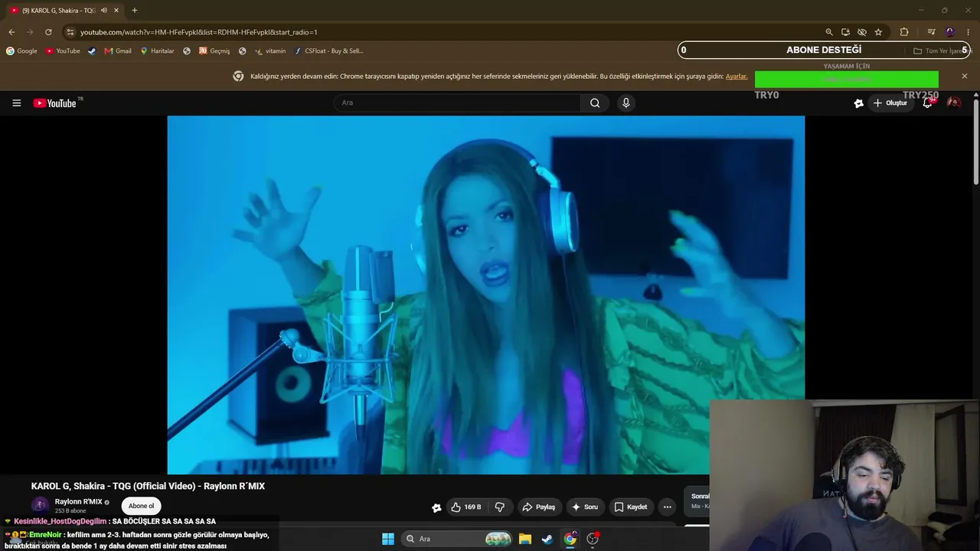Pause the TQG video by clicking the player

point(485,295)
